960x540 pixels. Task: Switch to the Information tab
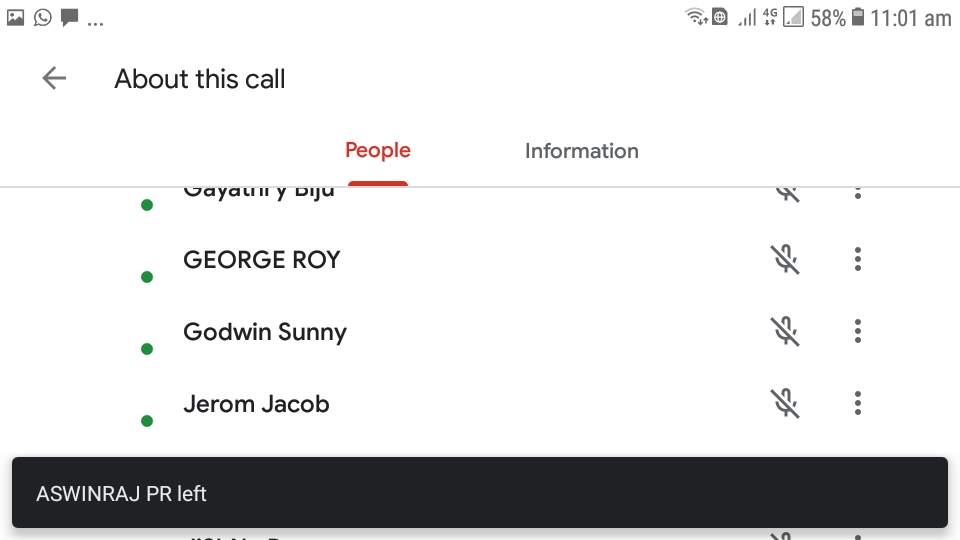581,151
